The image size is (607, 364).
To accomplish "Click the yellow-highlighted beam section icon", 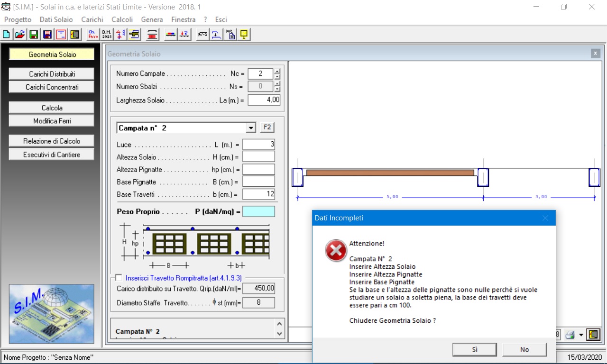I will tap(134, 34).
